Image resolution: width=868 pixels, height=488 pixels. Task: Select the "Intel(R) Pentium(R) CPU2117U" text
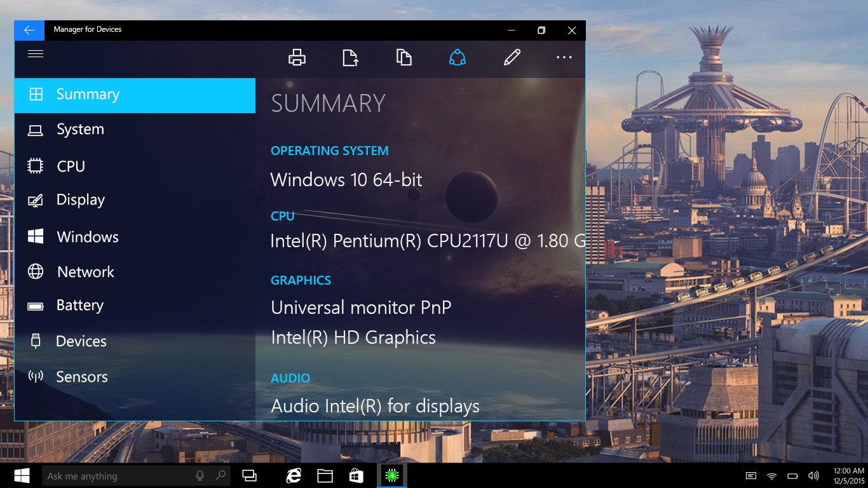coord(390,241)
